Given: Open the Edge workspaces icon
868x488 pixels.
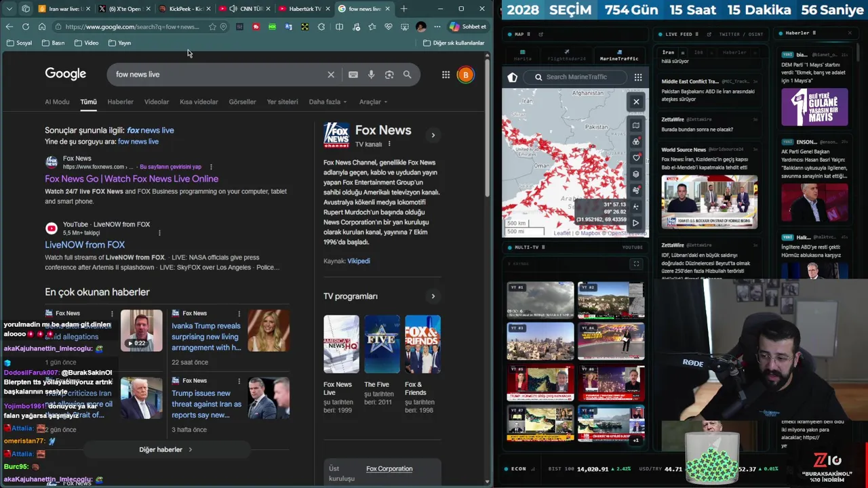Looking at the screenshot, I should pos(26,9).
